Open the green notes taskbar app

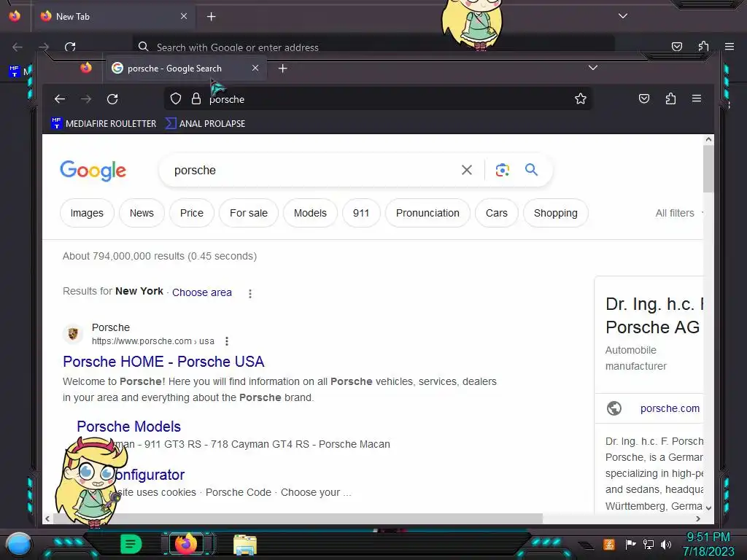click(x=131, y=544)
